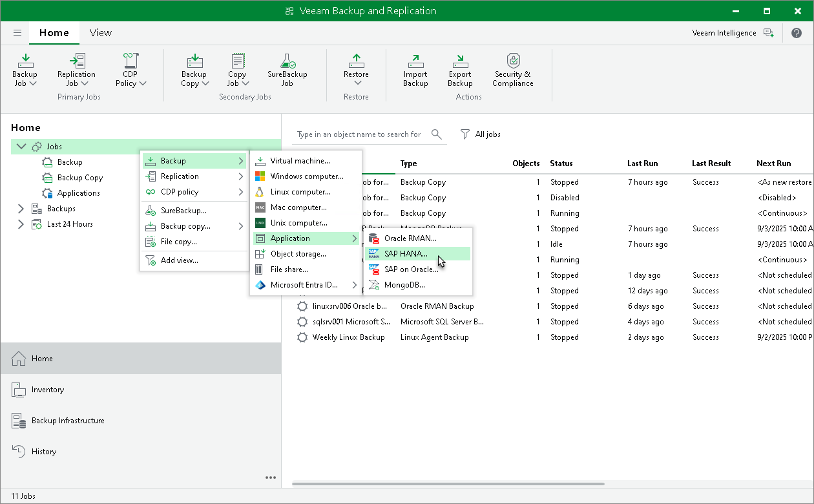Select Windows computer from the Backup submenu
814x504 pixels.
(306, 176)
